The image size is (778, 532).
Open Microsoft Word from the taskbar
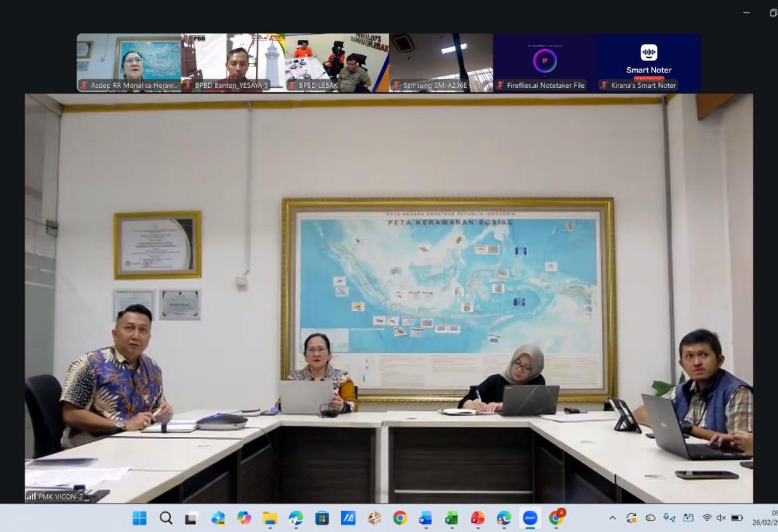pos(426,518)
